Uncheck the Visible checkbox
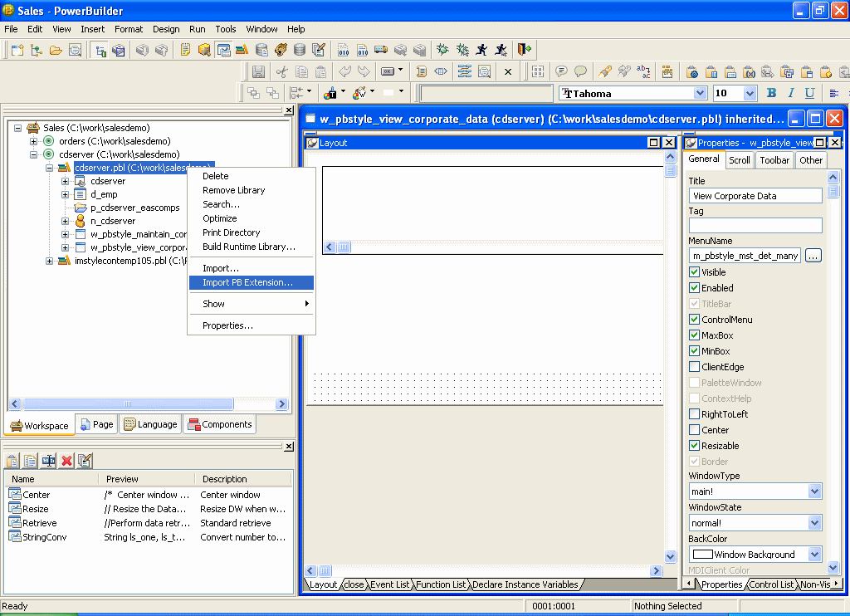 [x=695, y=272]
